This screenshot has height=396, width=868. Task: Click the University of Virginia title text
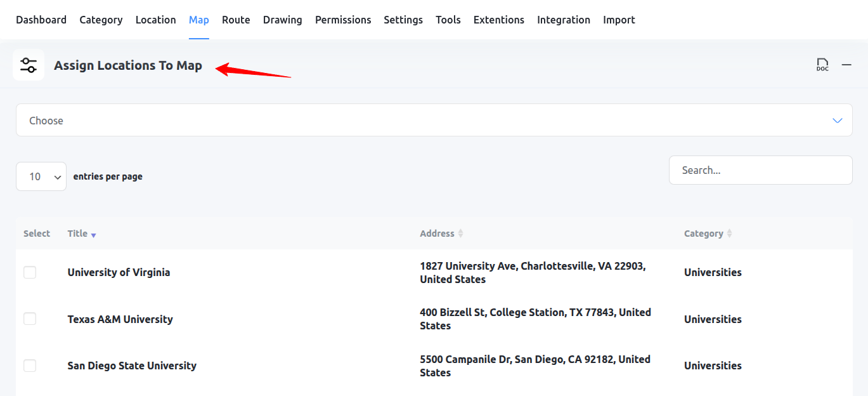[x=119, y=272]
